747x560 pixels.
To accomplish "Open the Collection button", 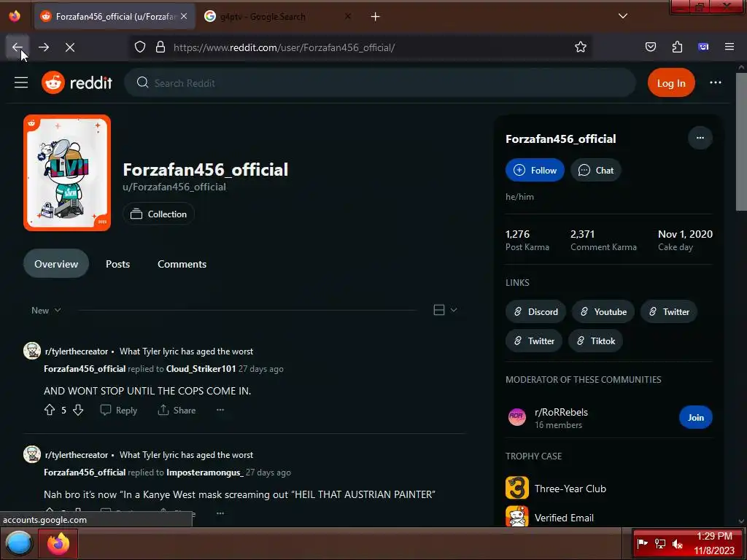I will [158, 214].
